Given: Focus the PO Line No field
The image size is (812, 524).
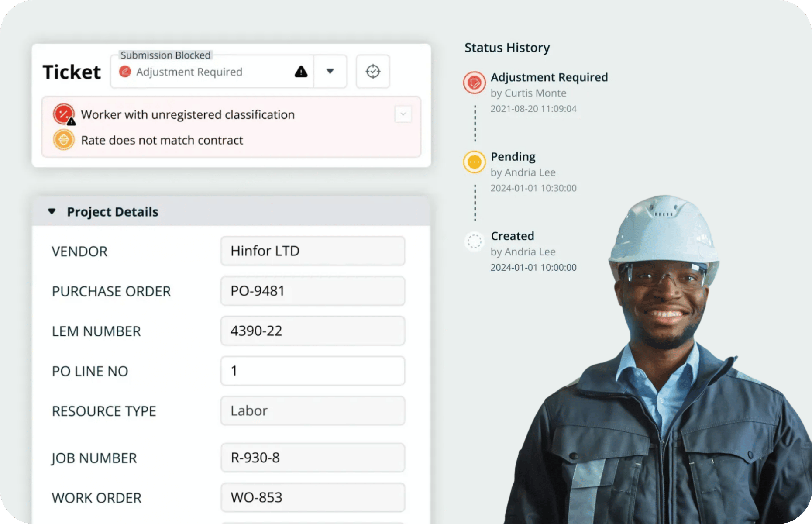Looking at the screenshot, I should click(x=313, y=371).
